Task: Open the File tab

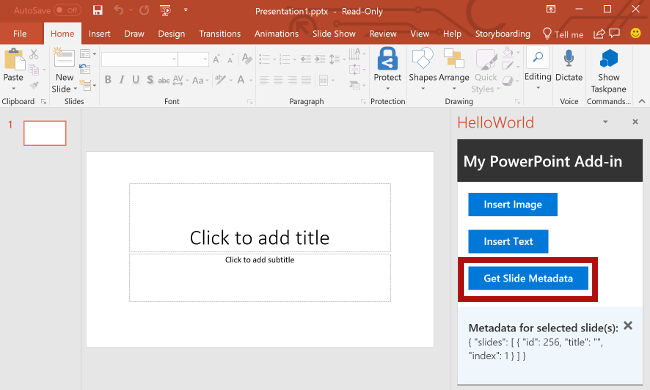Action: (20, 34)
